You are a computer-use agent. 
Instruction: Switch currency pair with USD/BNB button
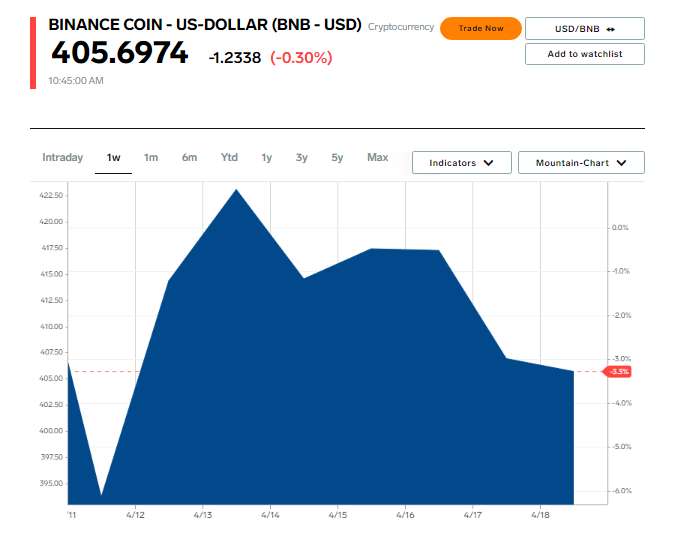pyautogui.click(x=585, y=29)
